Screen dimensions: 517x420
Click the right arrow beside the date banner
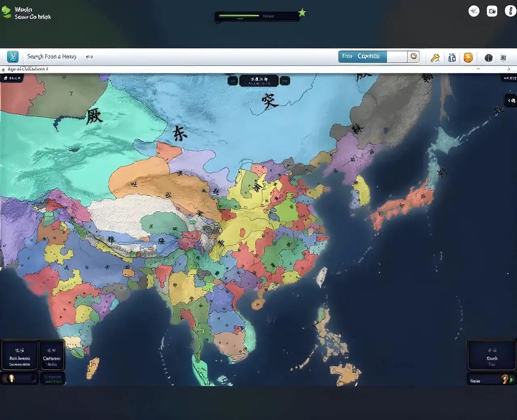click(285, 81)
